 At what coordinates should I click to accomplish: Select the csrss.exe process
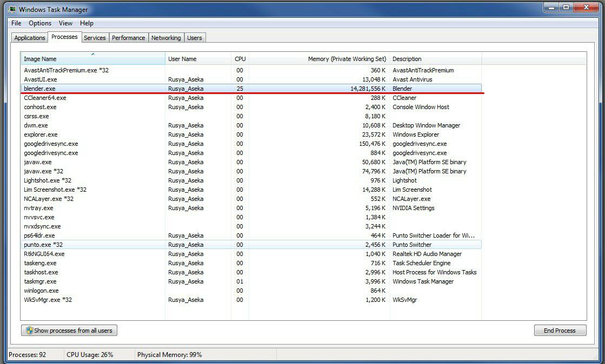coord(251,116)
